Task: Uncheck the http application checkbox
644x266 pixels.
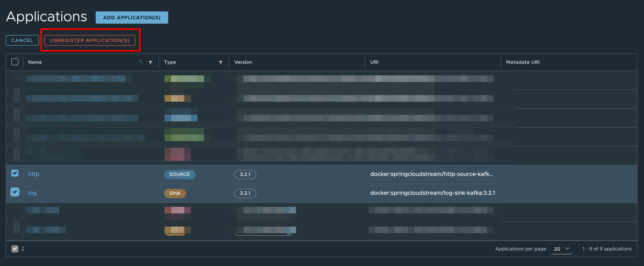Action: (15, 173)
